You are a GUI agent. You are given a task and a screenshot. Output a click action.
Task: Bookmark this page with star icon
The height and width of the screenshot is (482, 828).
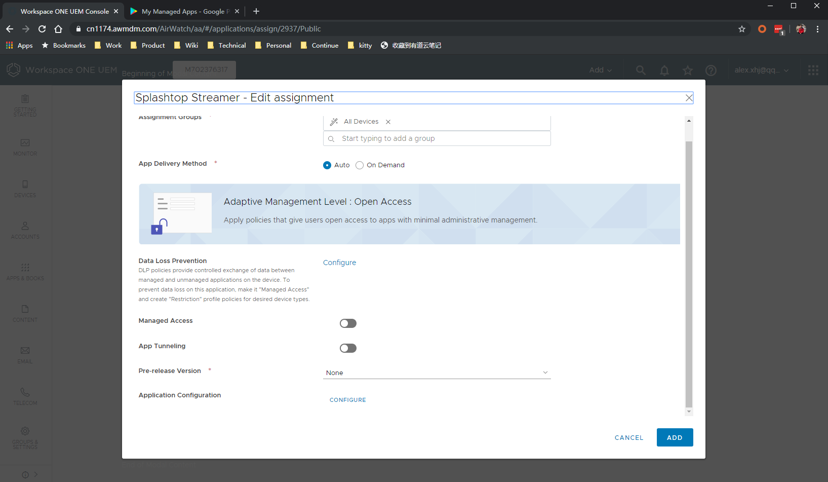(742, 29)
